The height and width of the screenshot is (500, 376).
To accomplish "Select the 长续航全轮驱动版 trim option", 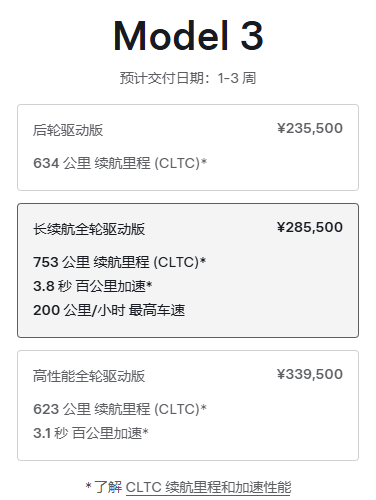I will coord(188,270).
